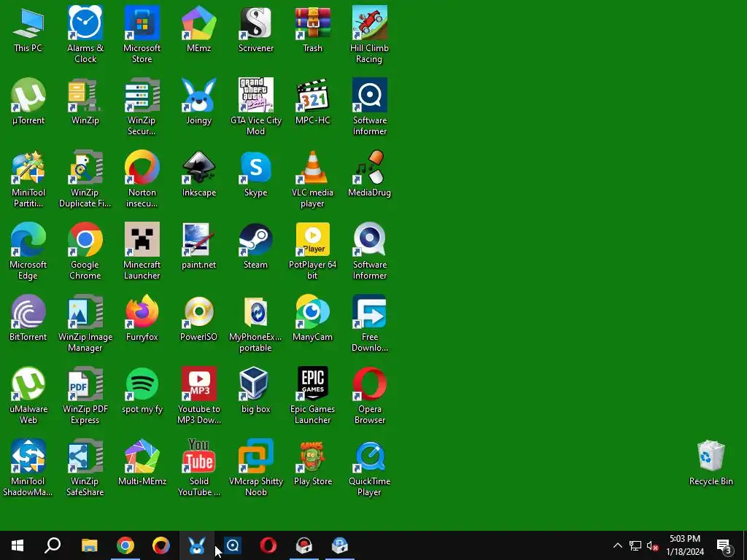Screen dimensions: 747x560
Task: Select WinZip Secure desktop icon
Action: coord(142,106)
